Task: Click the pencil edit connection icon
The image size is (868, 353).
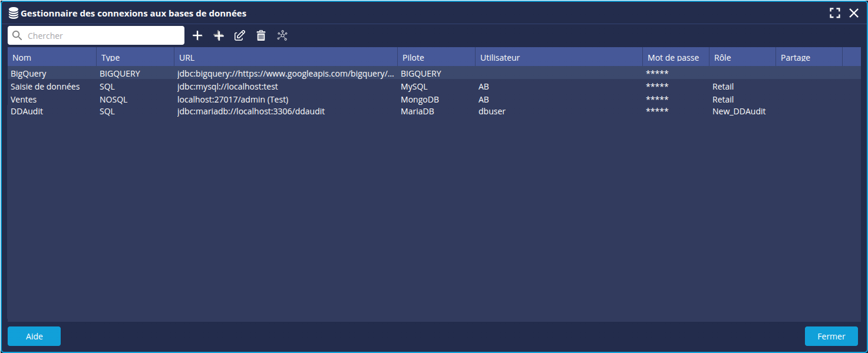Action: click(x=239, y=36)
